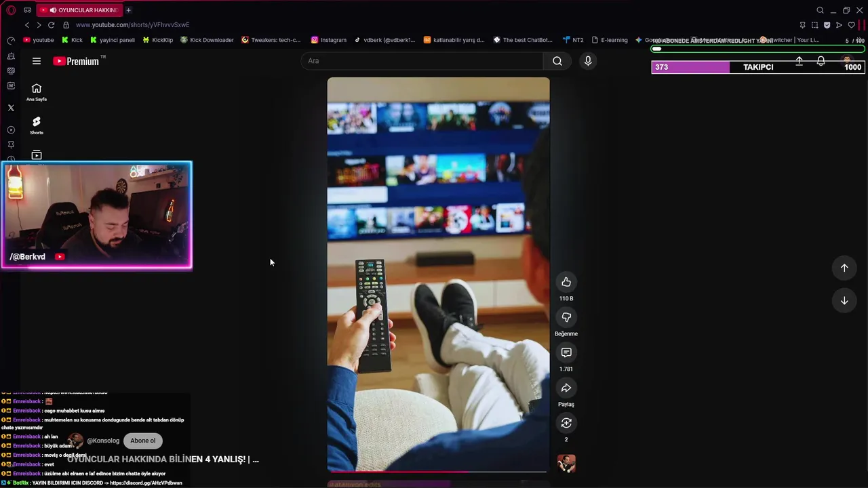Open the X (Twitter) sidebar panel
Screen dimensions: 868x488
[x=11, y=108]
